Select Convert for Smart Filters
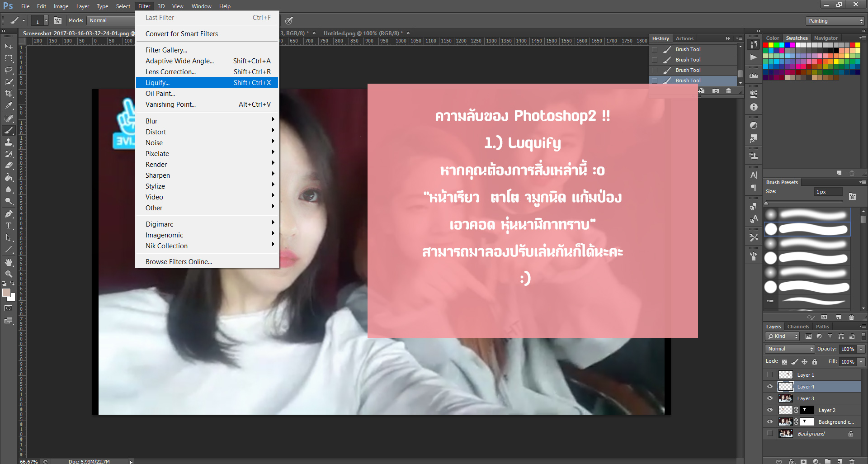Viewport: 868px width, 464px height. [207, 34]
